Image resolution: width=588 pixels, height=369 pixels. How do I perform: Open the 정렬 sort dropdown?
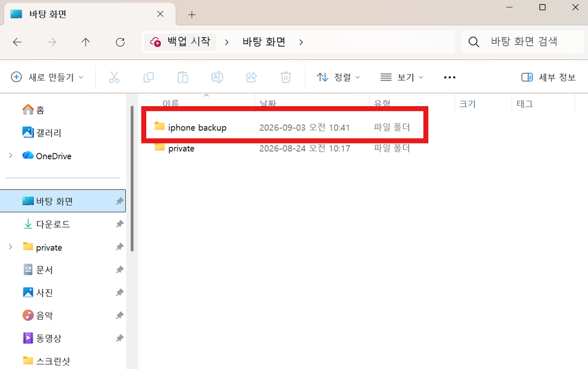(x=338, y=77)
